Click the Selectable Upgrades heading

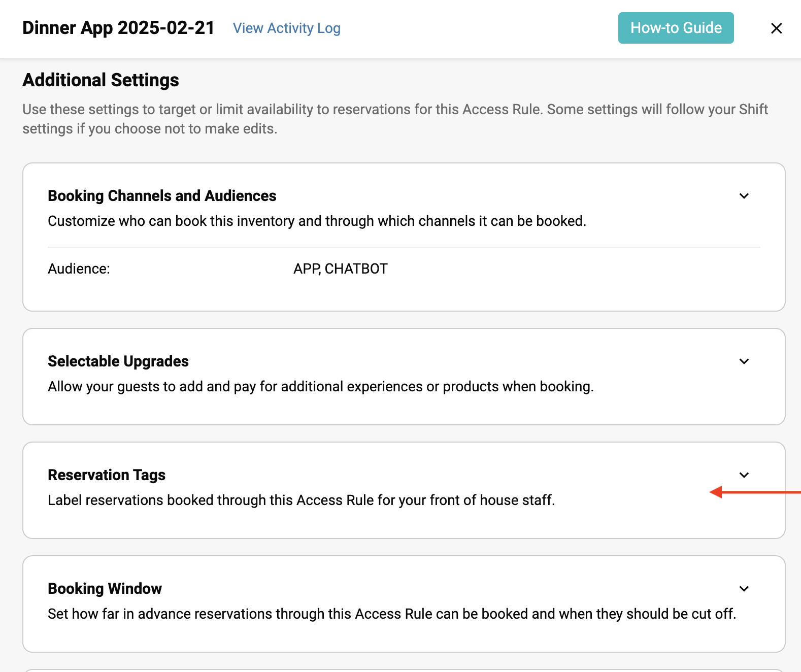[118, 361]
